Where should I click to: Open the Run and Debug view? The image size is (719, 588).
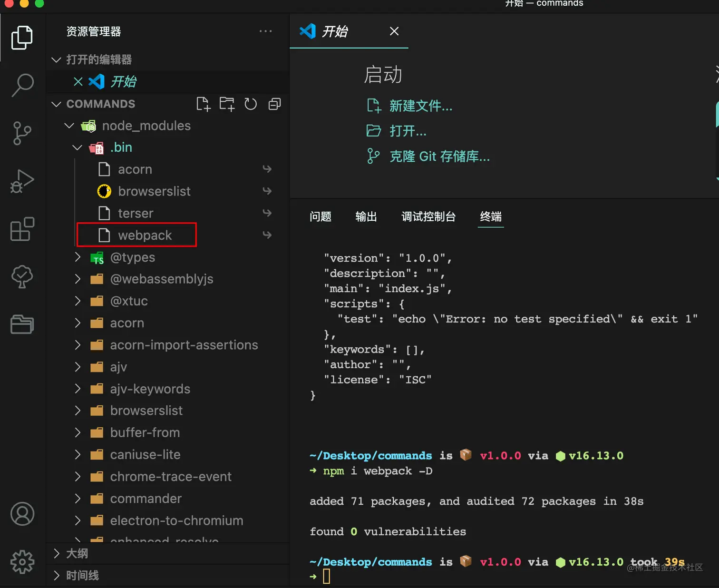(22, 181)
